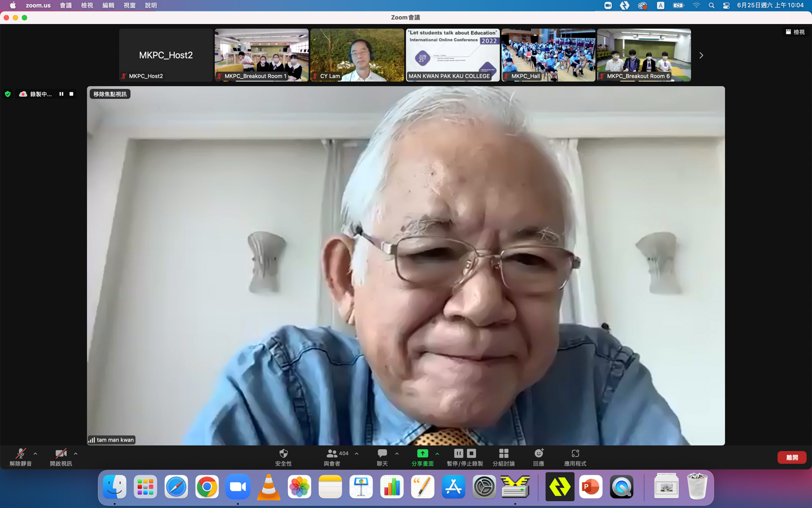Select MKPC_Breakout Room 1 thumbnail
This screenshot has width=812, height=508.
[x=261, y=55]
